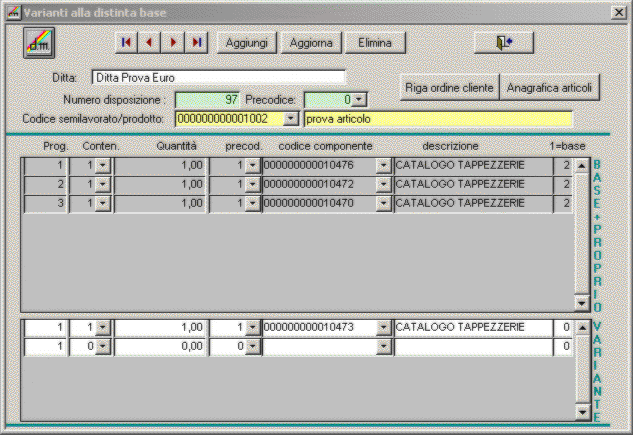Open component dropdown for code 000000000010473
This screenshot has height=435, width=633.
(383, 327)
